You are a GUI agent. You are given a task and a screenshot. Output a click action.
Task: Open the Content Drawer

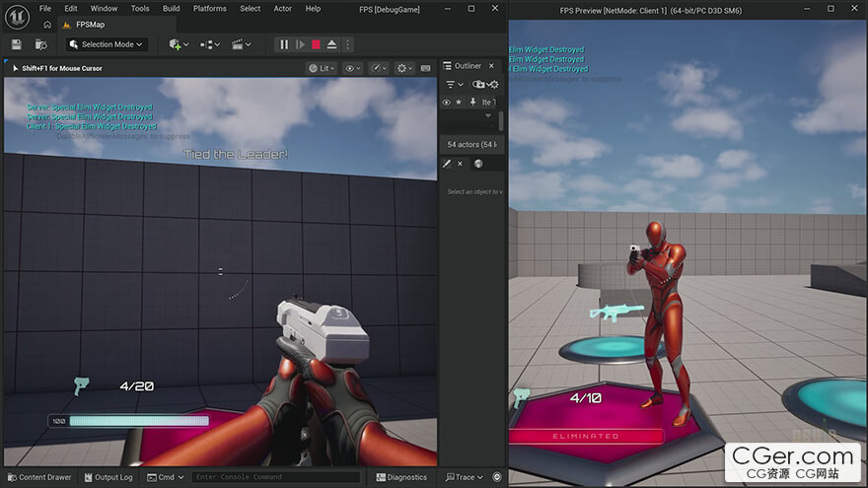[x=39, y=477]
